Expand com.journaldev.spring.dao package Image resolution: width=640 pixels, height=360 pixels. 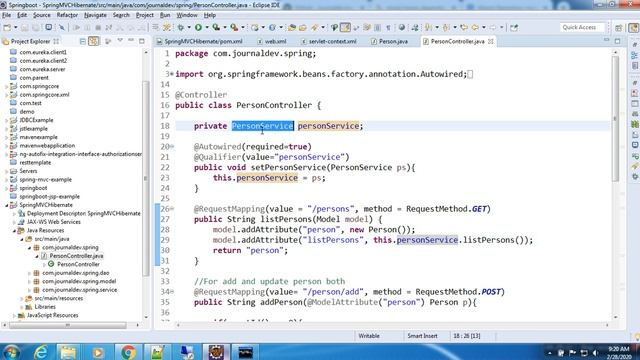tap(29, 273)
